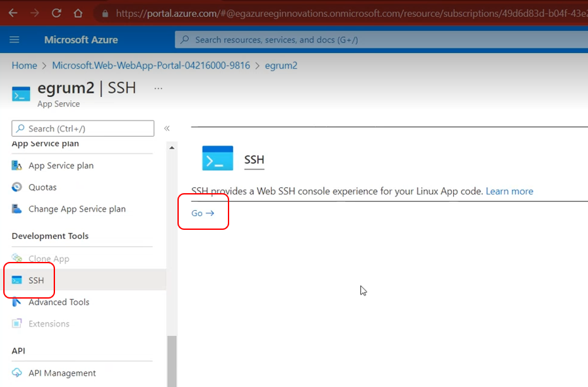Open the Azure hamburger portal menu
The image size is (588, 387).
(x=14, y=39)
